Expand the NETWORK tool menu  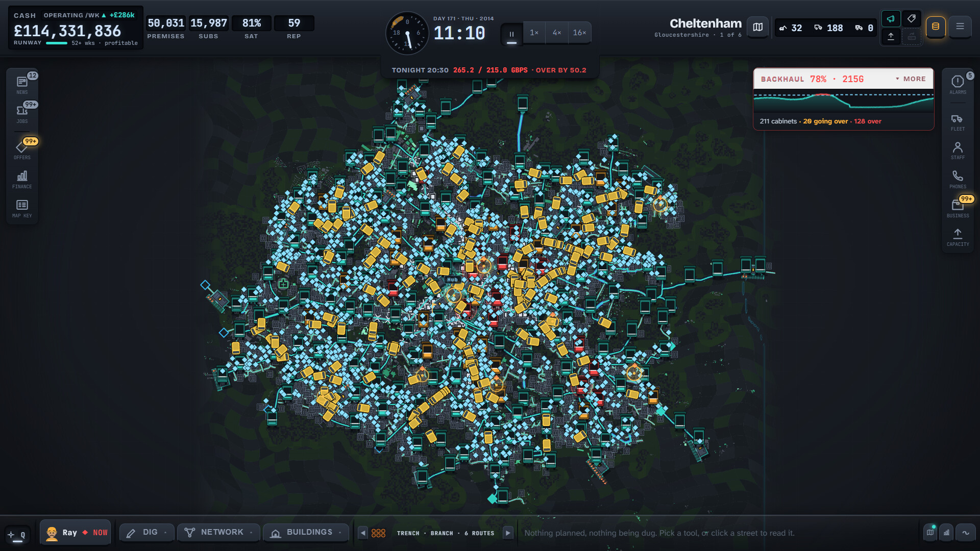tap(218, 533)
